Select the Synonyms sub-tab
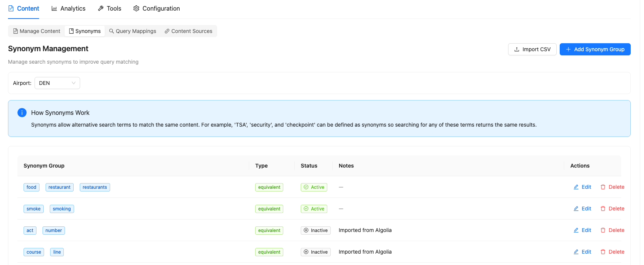The width and height of the screenshot is (644, 265). coord(85,31)
